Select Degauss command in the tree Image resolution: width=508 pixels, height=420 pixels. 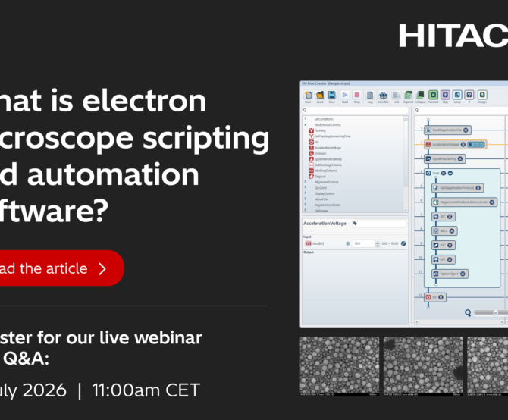click(x=318, y=177)
